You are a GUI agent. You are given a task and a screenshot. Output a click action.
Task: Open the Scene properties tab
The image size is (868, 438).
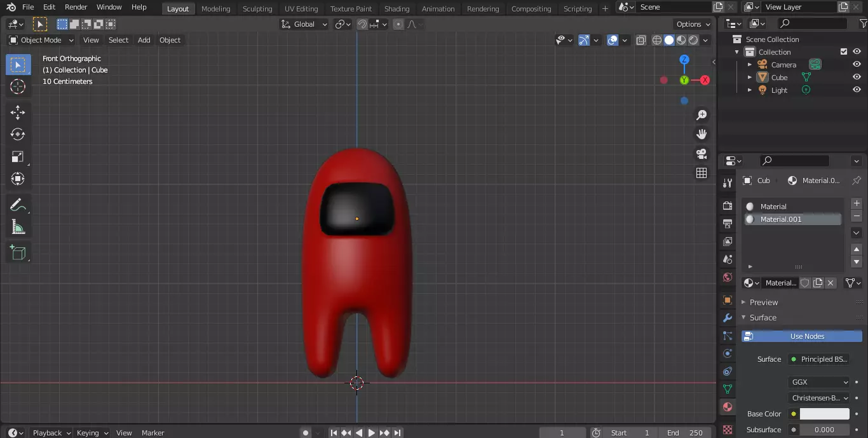pos(728,259)
